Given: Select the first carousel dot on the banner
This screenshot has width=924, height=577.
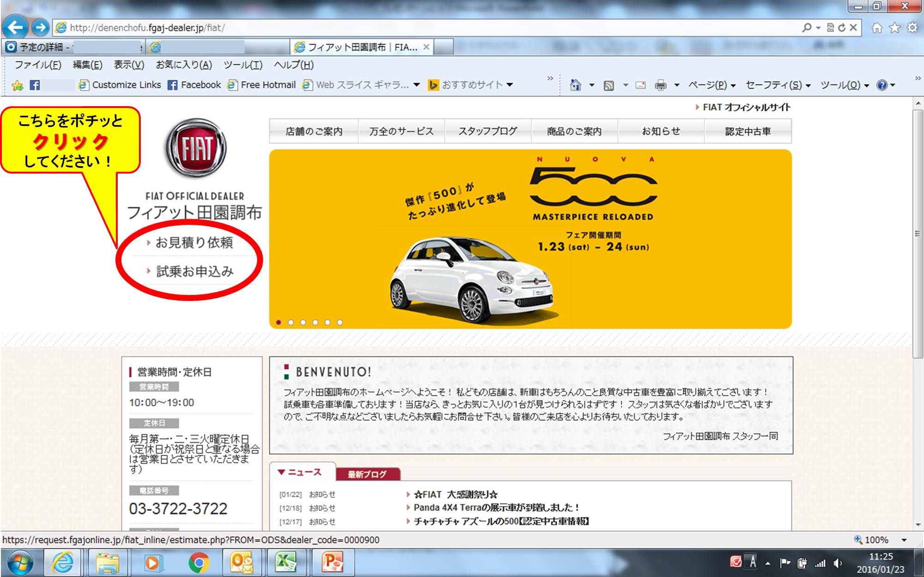Looking at the screenshot, I should [278, 322].
